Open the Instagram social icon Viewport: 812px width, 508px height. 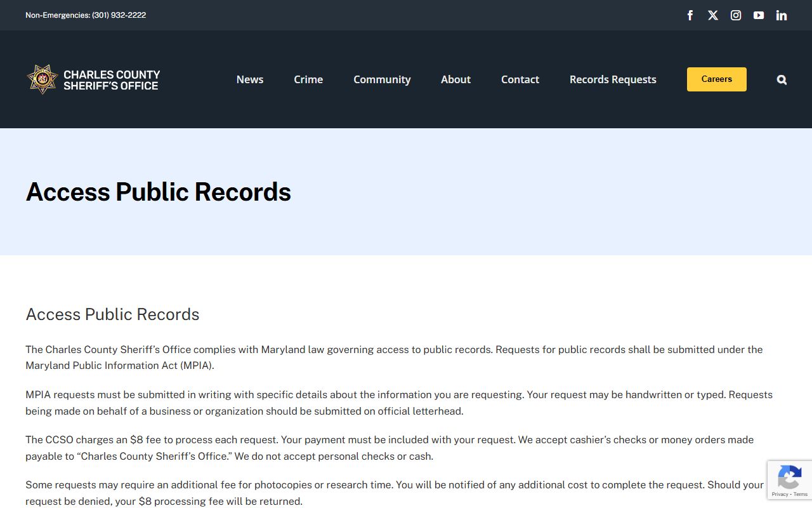[x=736, y=15]
